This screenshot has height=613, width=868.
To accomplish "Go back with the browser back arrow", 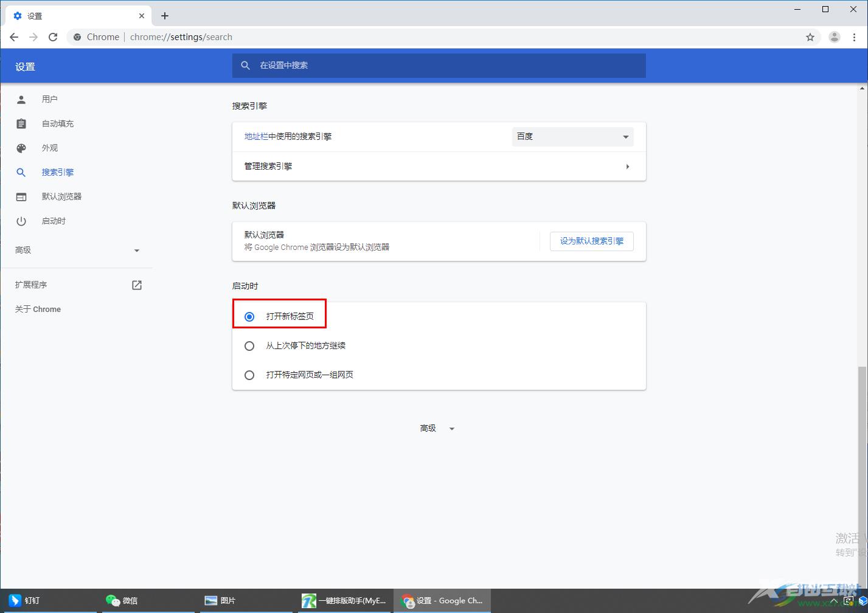I will (14, 37).
